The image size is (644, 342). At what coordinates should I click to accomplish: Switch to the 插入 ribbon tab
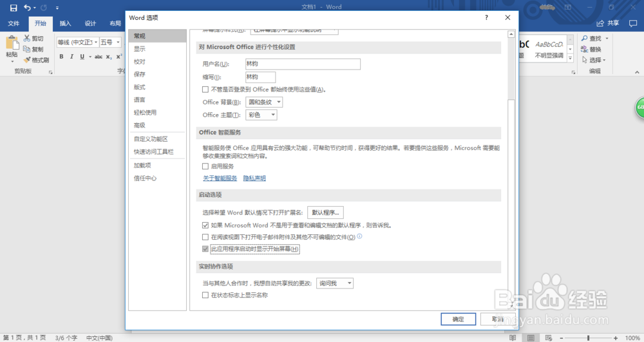65,23
